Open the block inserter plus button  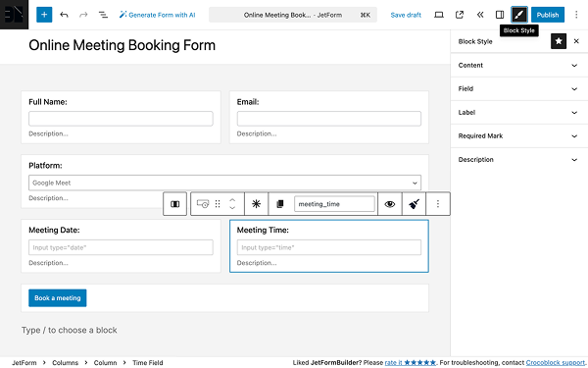44,15
